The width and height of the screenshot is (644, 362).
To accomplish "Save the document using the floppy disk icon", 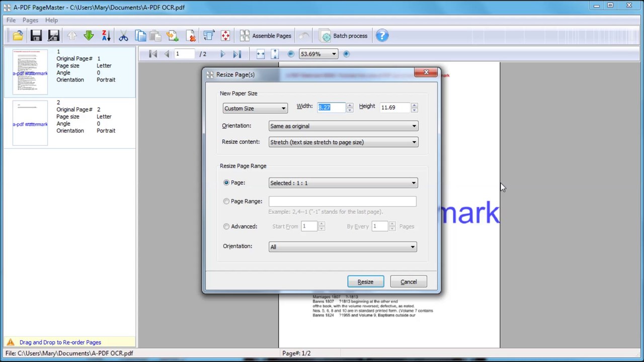I will [36, 36].
